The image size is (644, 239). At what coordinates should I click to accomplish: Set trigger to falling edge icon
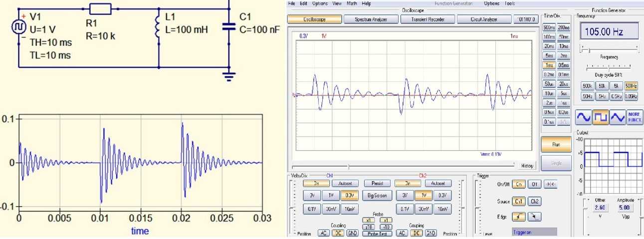pyautogui.click(x=535, y=217)
